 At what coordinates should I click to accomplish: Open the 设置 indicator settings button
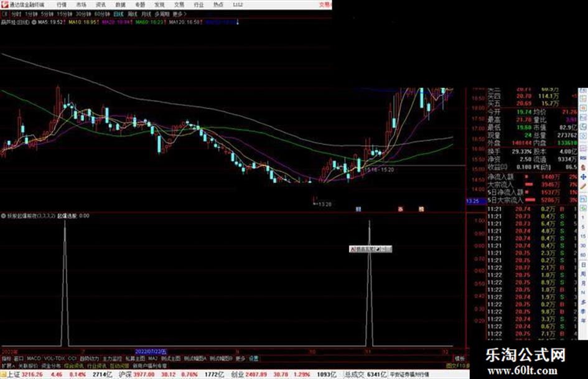point(254,358)
